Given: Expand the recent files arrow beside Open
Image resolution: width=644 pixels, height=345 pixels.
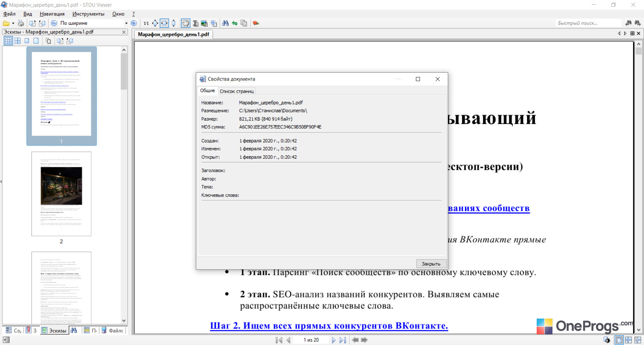Looking at the screenshot, I should 13,23.
